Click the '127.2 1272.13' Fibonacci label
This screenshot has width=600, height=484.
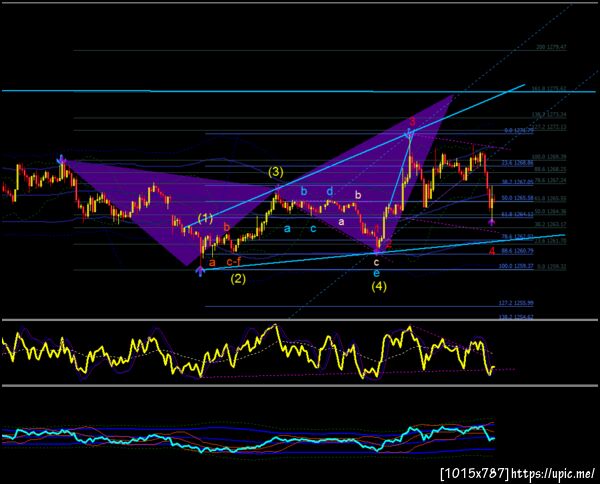click(x=549, y=127)
